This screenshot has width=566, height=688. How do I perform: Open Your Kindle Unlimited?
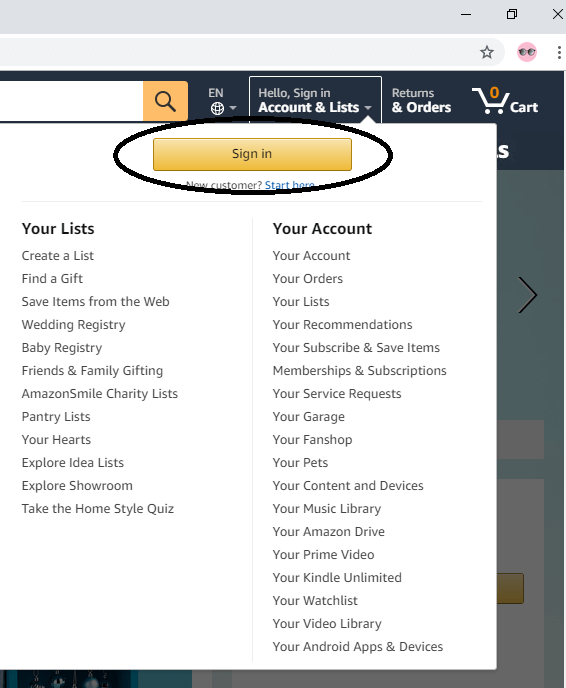[x=337, y=577]
